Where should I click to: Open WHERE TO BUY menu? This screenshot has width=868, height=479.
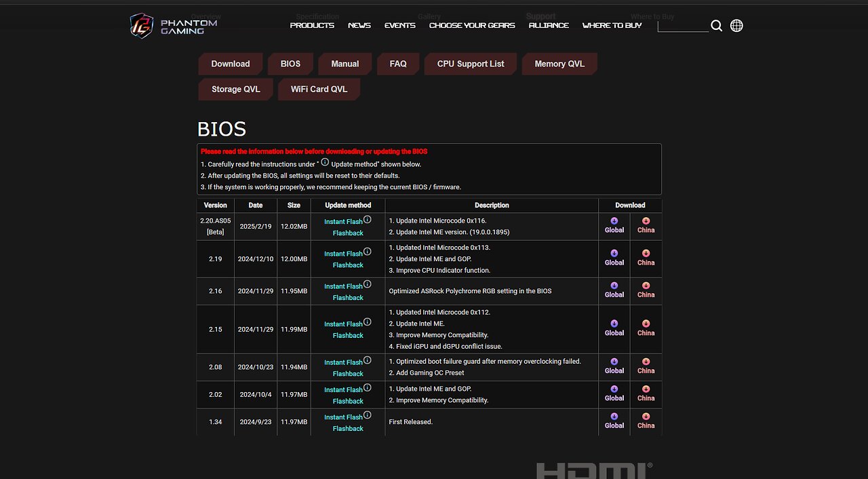point(612,25)
